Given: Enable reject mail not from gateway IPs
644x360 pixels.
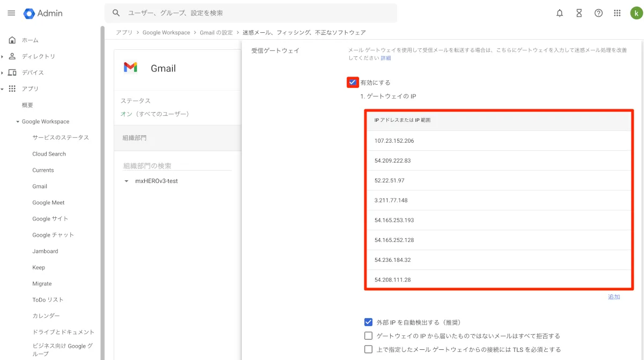Looking at the screenshot, I should 368,336.
